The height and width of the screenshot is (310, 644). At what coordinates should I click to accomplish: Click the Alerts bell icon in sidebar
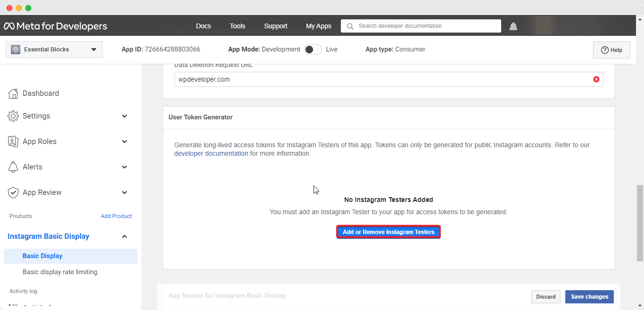(13, 167)
